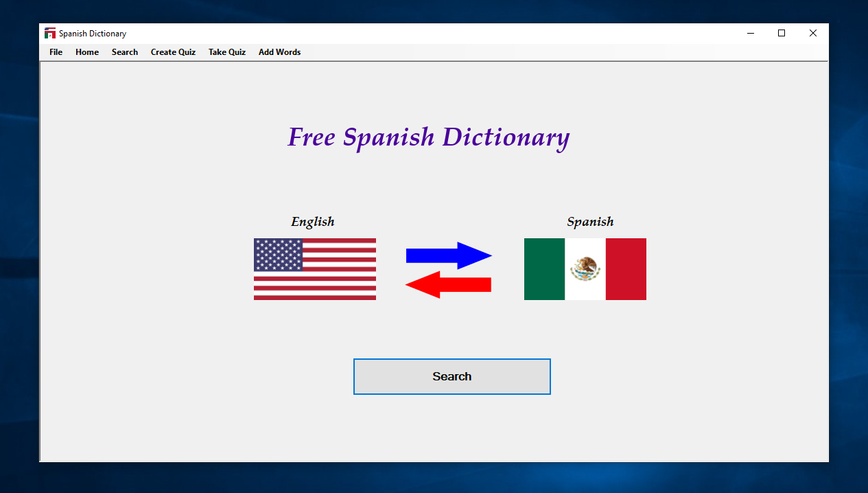Click the Spanish label above the flag
The image size is (868, 493).
pos(590,222)
